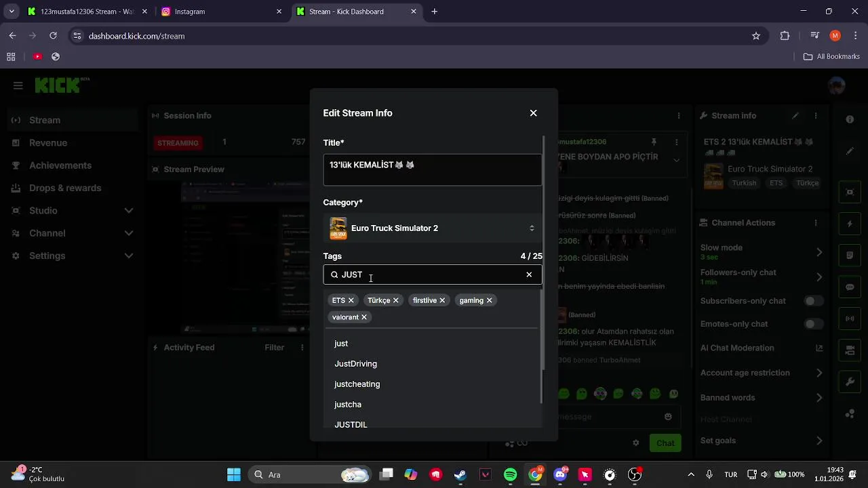Click the tag search field containing JUST
The image size is (868, 488).
point(433,274)
